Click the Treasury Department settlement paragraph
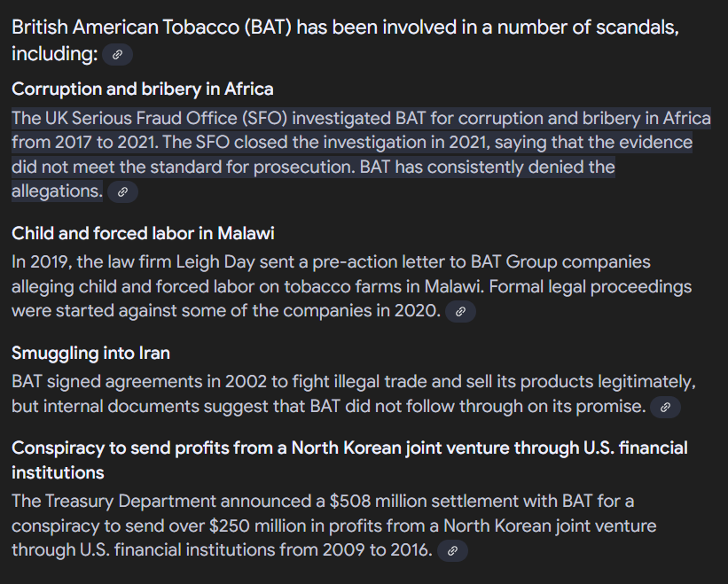This screenshot has width=728, height=584. coord(333,526)
